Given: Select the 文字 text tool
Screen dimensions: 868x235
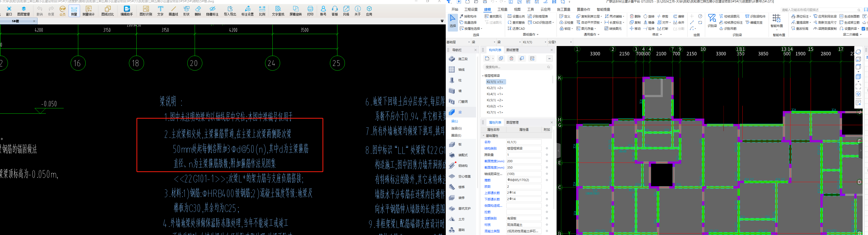Looking at the screenshot, I should coord(160,11).
